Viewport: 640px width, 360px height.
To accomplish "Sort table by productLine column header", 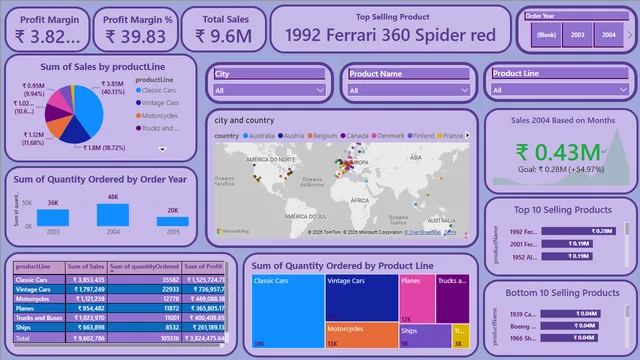I will [x=39, y=267].
